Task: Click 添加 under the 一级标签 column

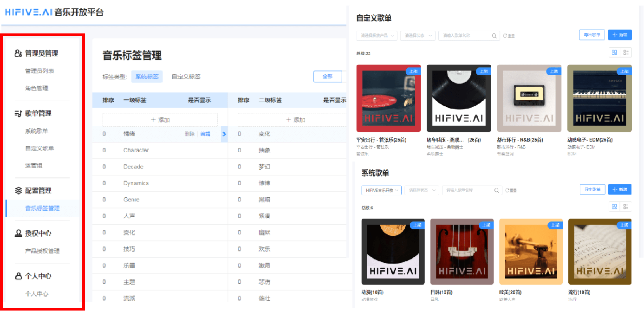Action: pyautogui.click(x=160, y=120)
